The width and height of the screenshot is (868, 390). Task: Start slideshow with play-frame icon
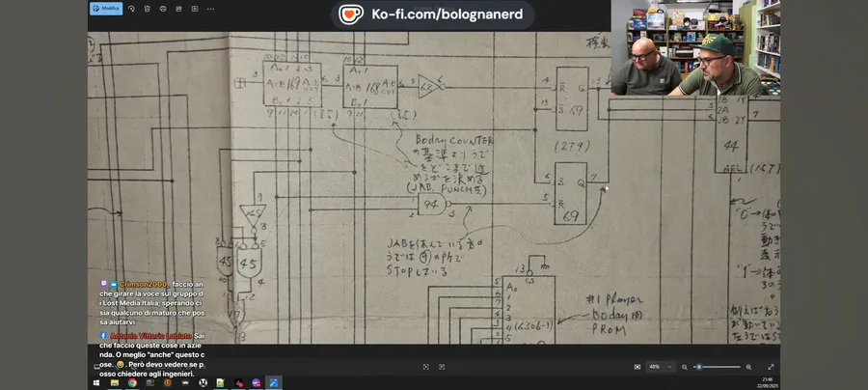(195, 9)
